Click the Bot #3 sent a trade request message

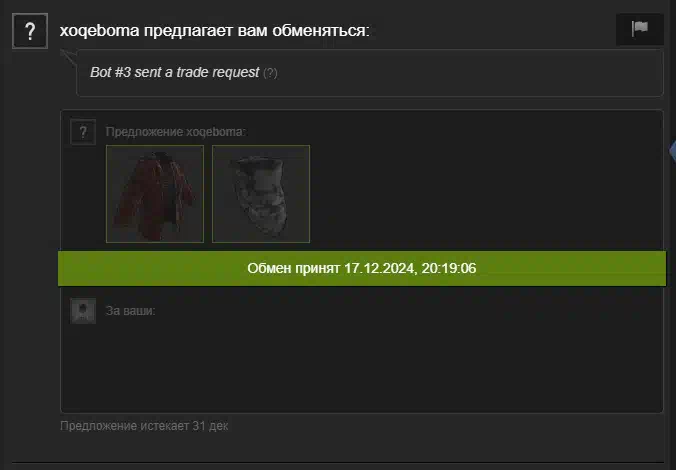click(x=175, y=72)
